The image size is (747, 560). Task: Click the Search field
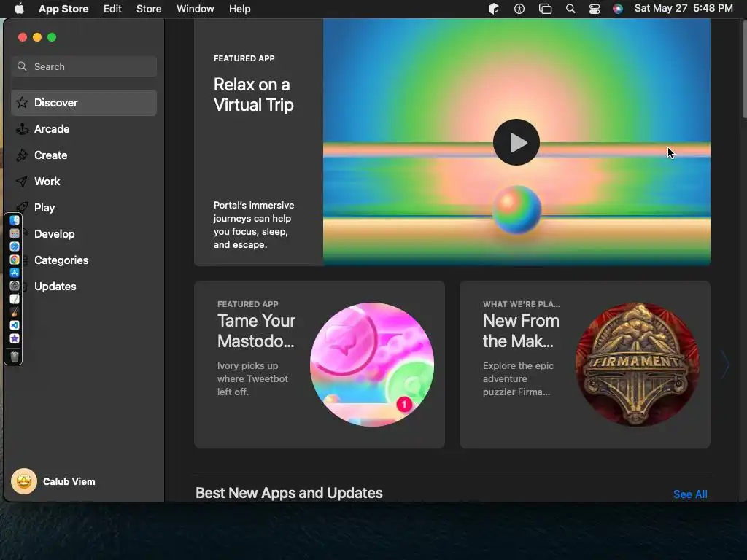84,66
